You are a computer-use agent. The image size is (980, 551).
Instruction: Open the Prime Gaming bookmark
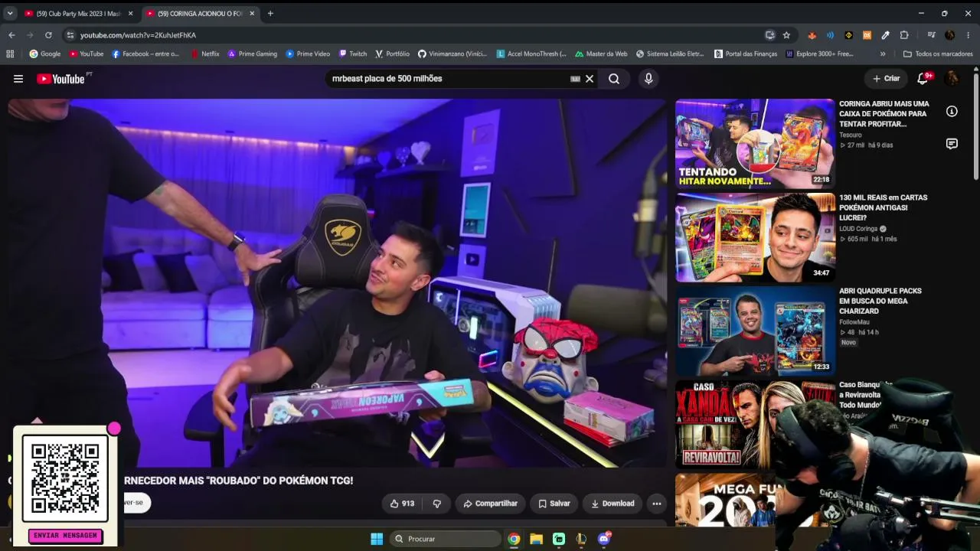252,54
